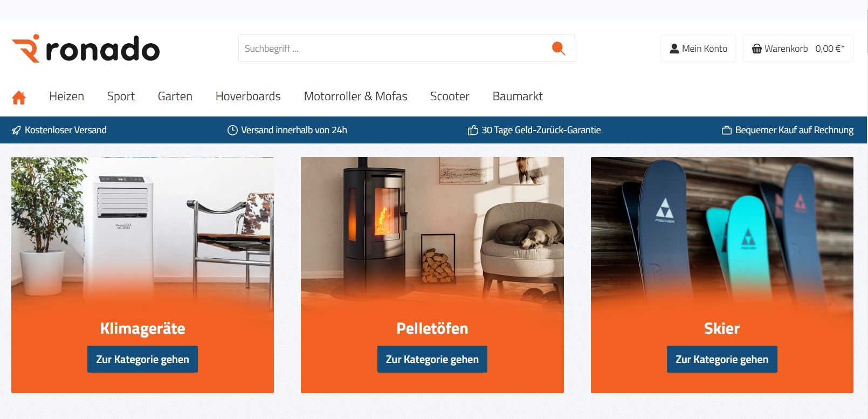Viewport: 868px width, 419px height.
Task: Open the Sport menu item
Action: click(x=121, y=97)
